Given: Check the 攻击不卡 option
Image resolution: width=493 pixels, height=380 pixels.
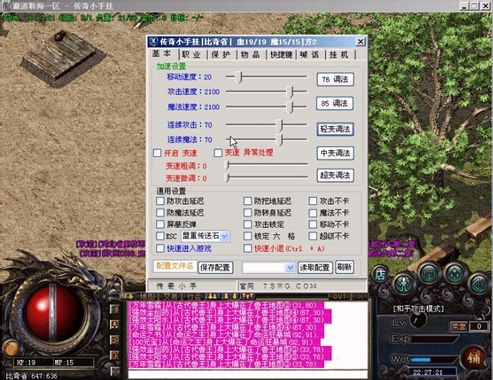Looking at the screenshot, I should coord(313,201).
